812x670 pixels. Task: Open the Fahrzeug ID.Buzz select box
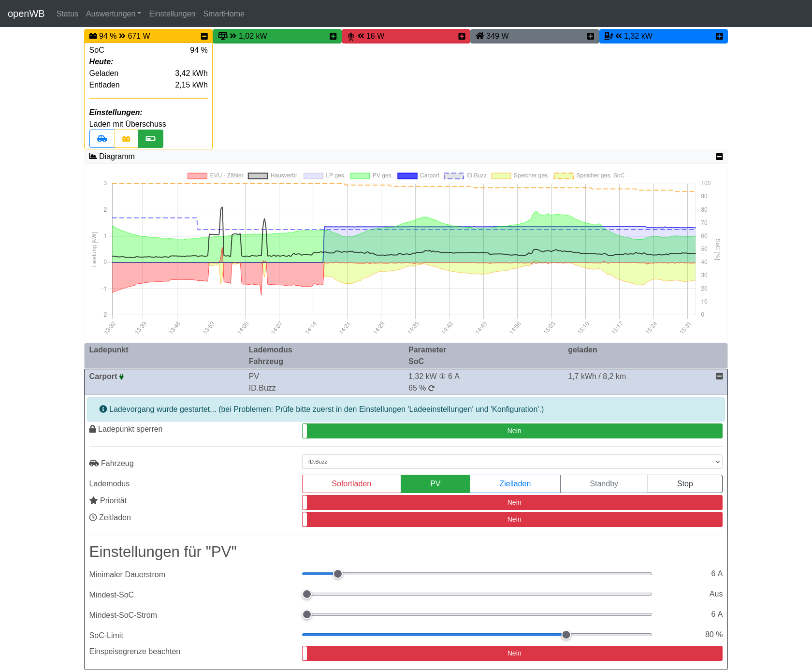pyautogui.click(x=512, y=462)
